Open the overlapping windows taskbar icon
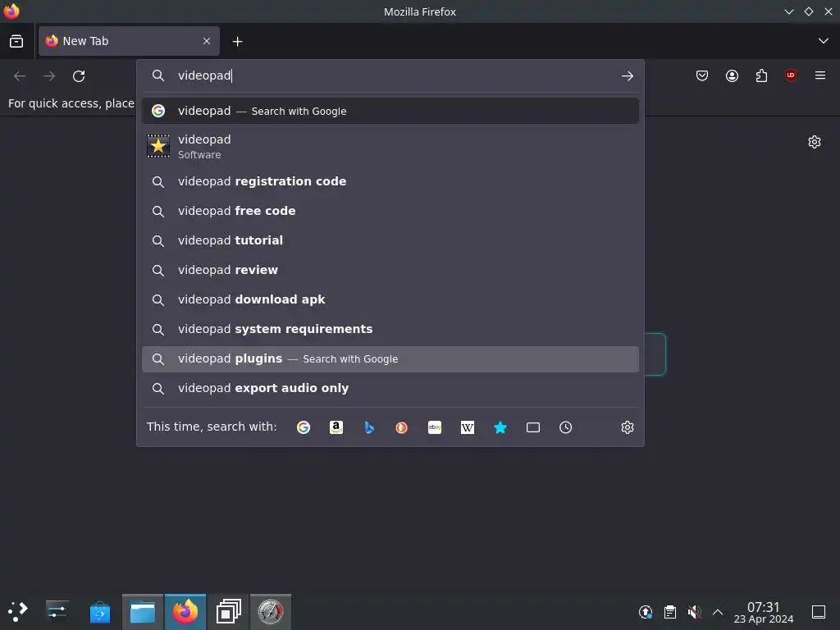This screenshot has width=840, height=630. point(228,611)
